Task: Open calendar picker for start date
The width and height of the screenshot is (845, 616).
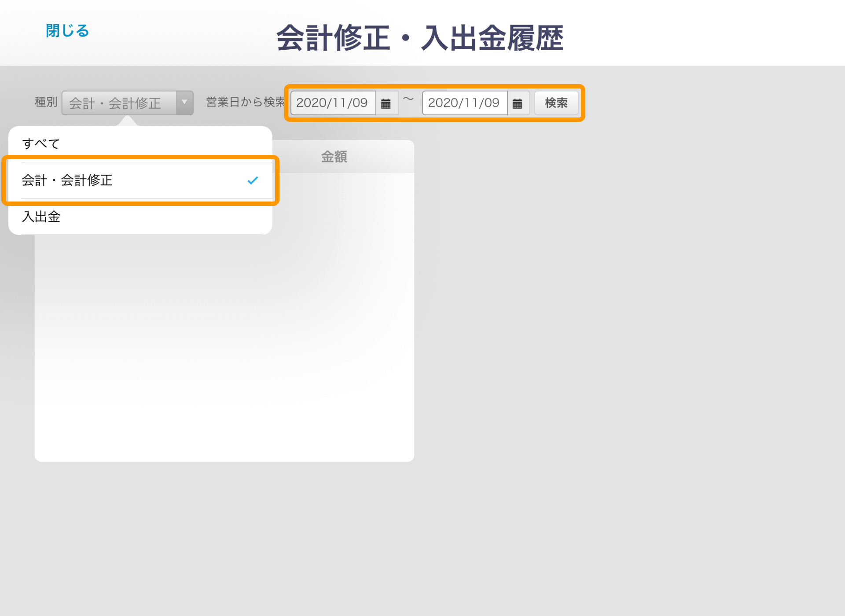Action: pos(386,103)
